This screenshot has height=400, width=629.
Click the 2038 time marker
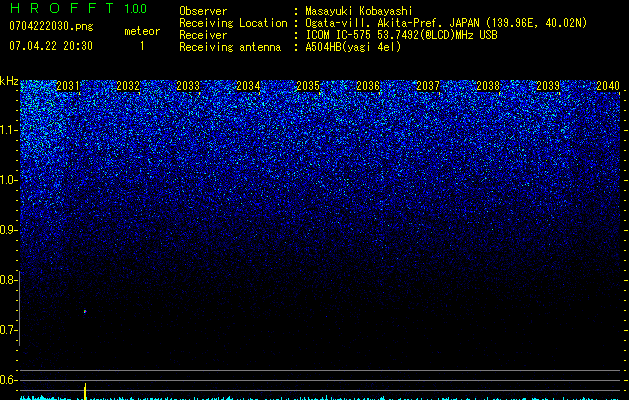point(488,86)
